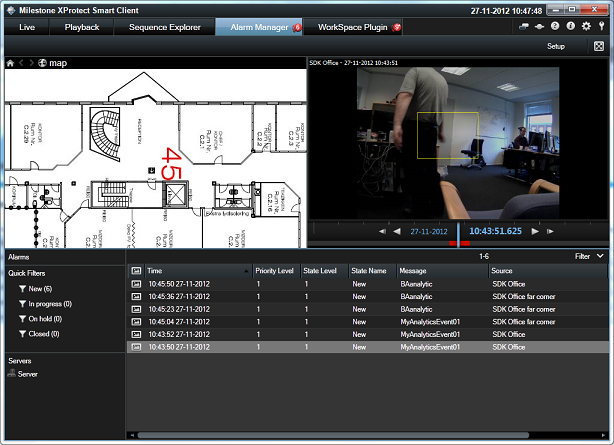Open the information about icon
614x445 pixels.
tap(571, 26)
